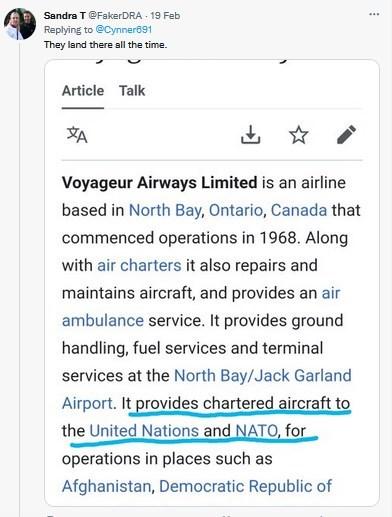392x517 pixels.
Task: Open the Canada link
Action: coord(299,210)
